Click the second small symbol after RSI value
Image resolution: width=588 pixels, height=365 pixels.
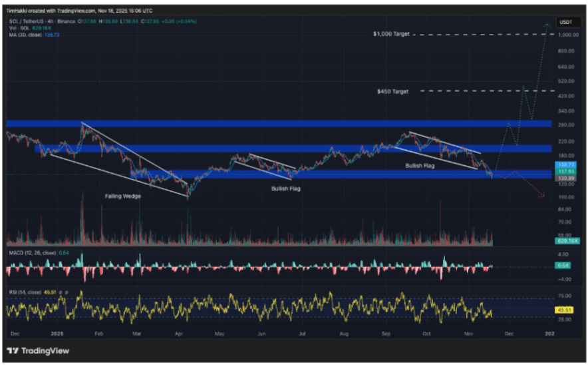tap(67, 292)
